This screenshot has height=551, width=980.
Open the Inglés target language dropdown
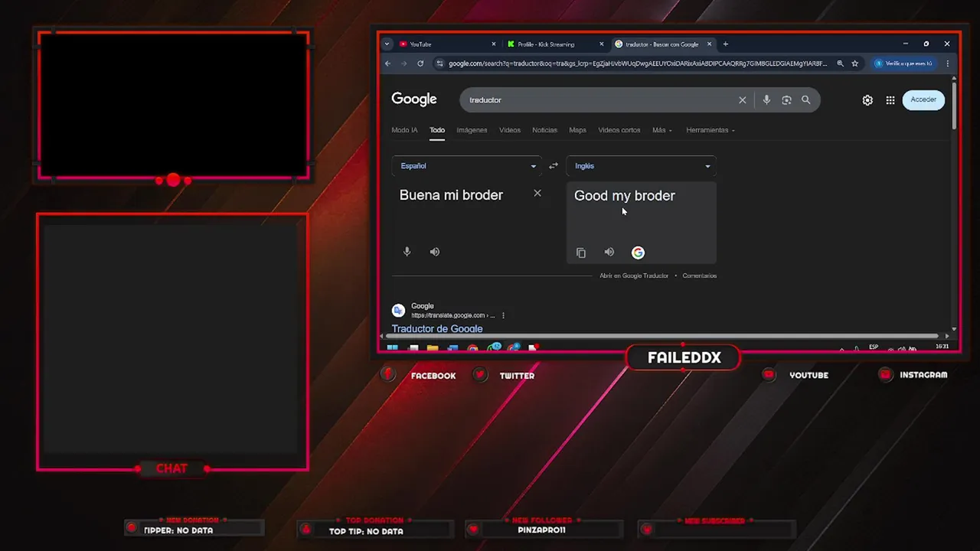[641, 166]
